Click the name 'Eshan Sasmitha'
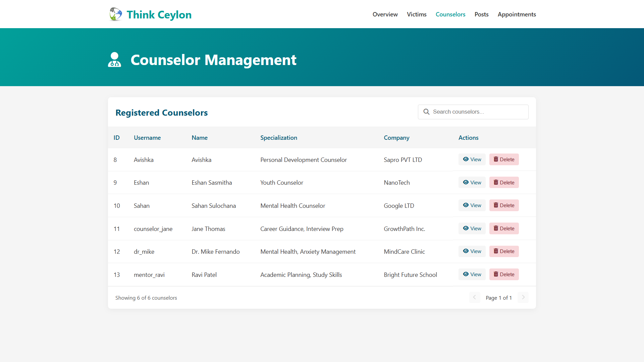 point(212,183)
